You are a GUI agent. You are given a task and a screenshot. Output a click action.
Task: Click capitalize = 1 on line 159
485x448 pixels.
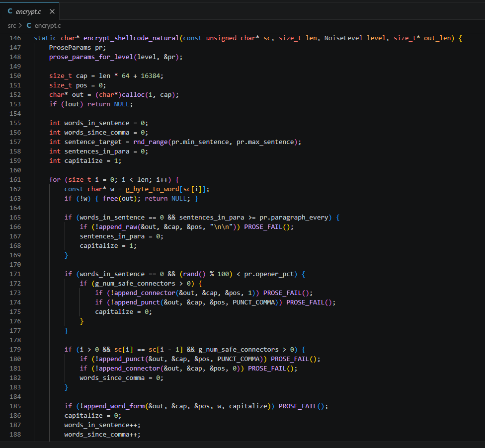click(91, 161)
